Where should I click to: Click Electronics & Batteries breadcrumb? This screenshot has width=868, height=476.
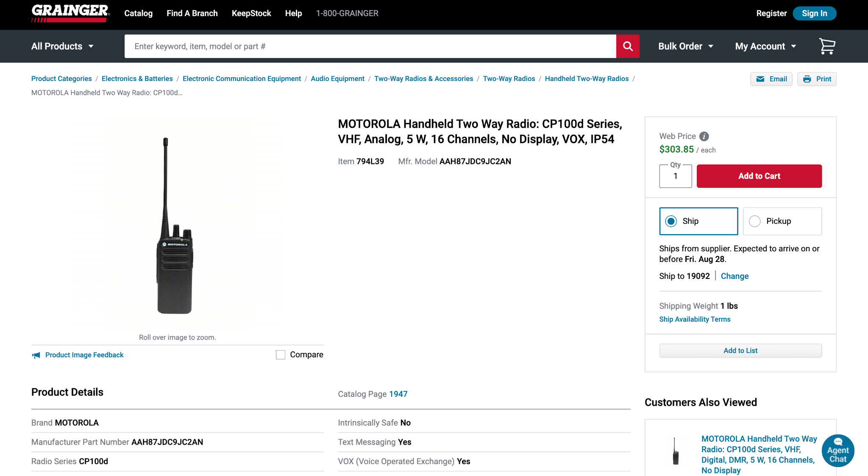[x=137, y=78]
